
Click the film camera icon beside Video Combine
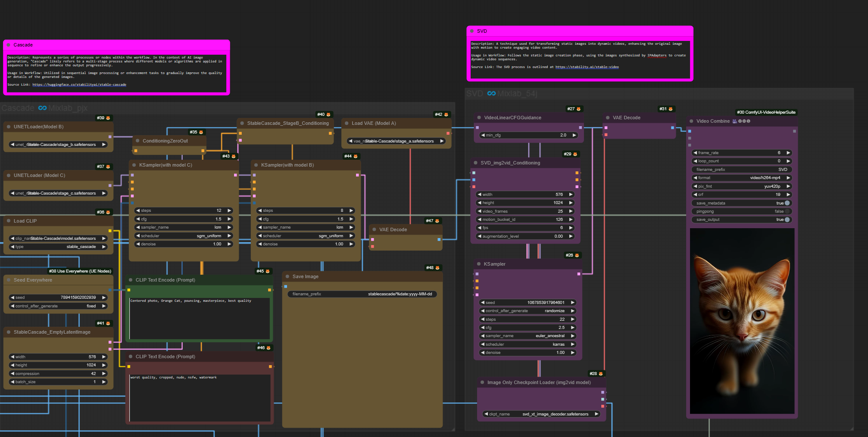(734, 121)
